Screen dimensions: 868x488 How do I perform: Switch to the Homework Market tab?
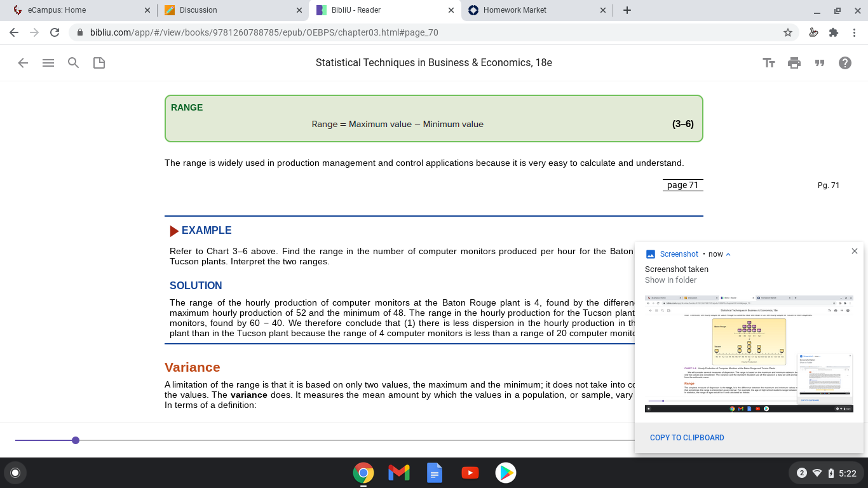(x=536, y=10)
